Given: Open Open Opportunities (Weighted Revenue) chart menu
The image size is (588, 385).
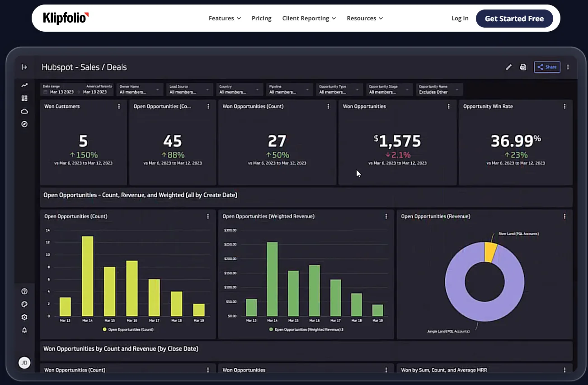Looking at the screenshot, I should click(386, 216).
